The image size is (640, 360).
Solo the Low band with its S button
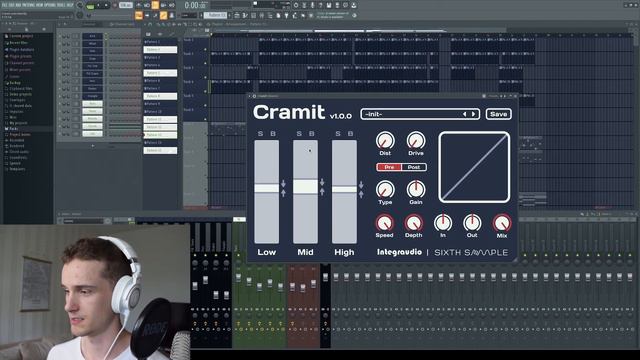260,134
